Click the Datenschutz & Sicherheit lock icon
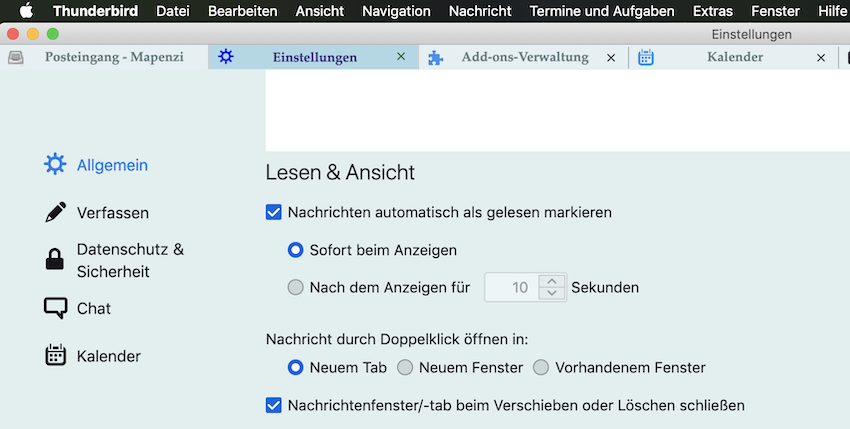This screenshot has height=429, width=850. point(55,260)
